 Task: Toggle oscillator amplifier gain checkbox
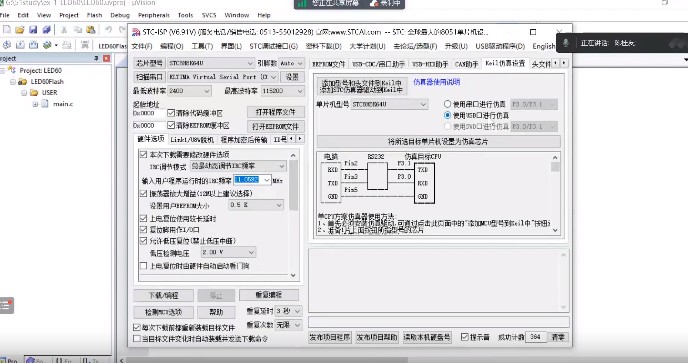coord(143,193)
